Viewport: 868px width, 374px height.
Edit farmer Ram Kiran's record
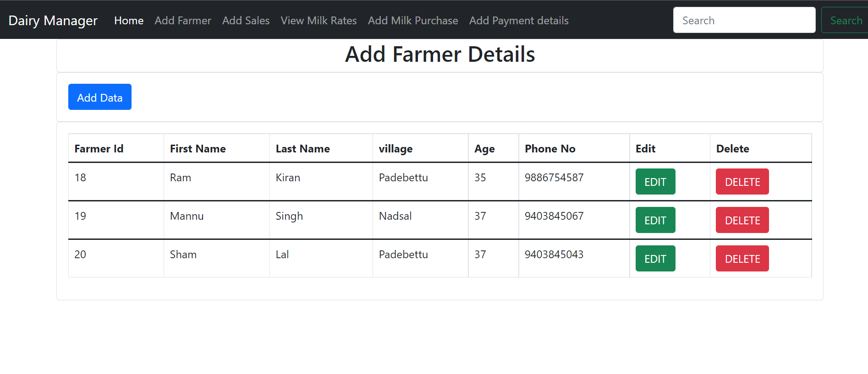point(655,181)
